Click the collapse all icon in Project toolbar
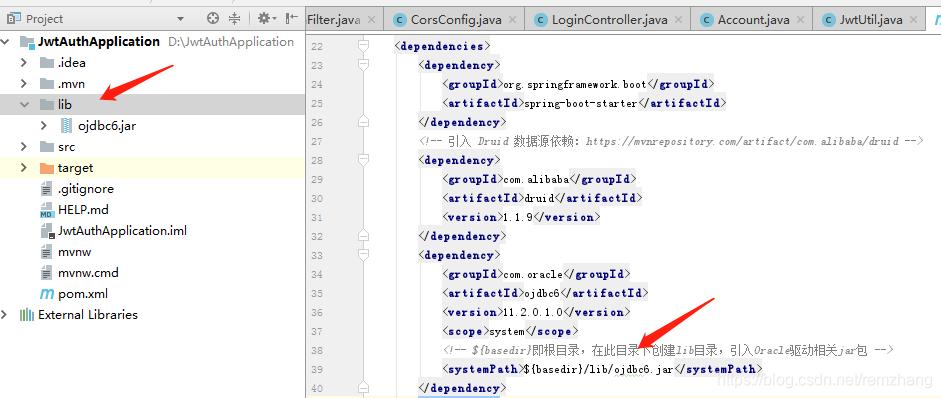This screenshot has height=398, width=941. click(x=235, y=19)
